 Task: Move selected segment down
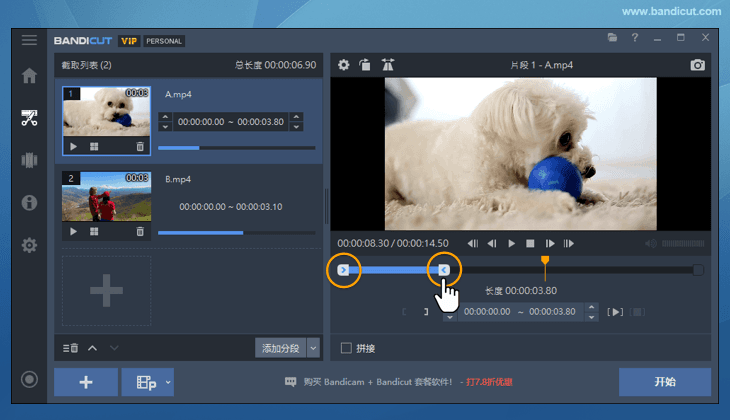click(x=114, y=348)
